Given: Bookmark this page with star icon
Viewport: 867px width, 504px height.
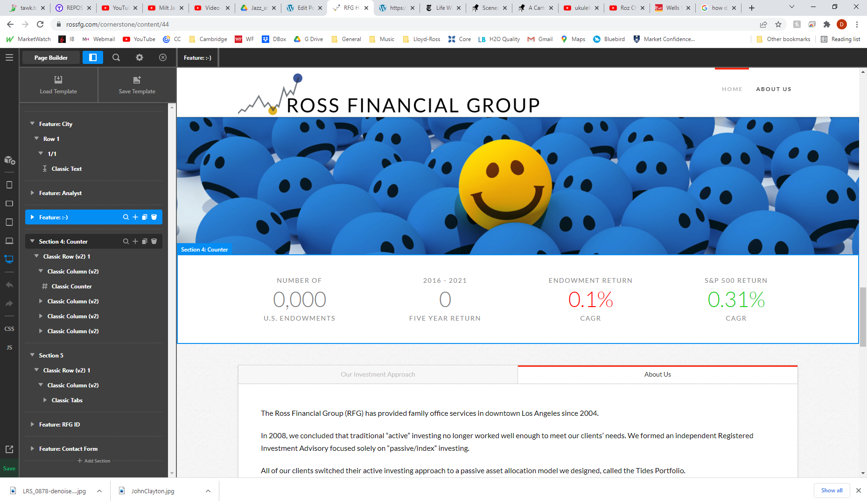Looking at the screenshot, I should pos(778,24).
